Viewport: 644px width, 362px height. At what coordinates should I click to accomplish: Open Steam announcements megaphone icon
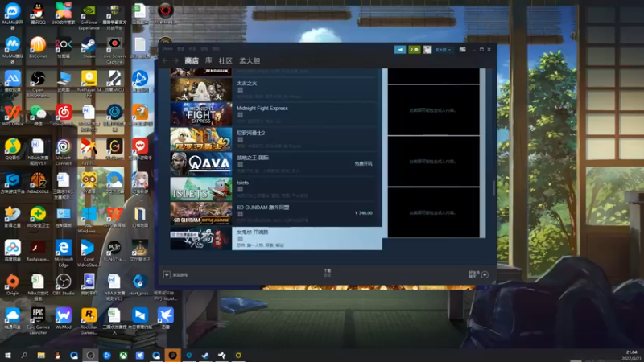click(x=399, y=50)
